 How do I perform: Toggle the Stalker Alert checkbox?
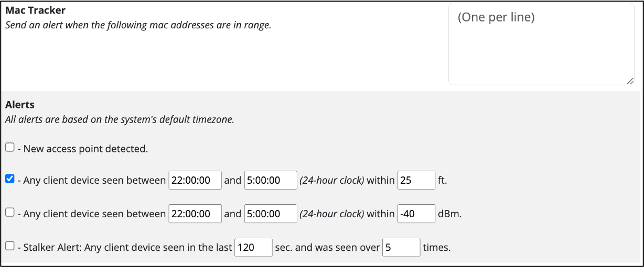(x=10, y=246)
